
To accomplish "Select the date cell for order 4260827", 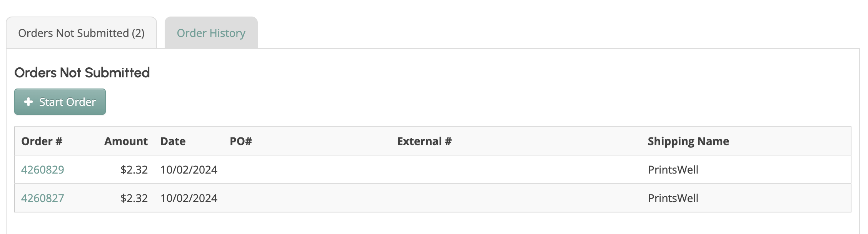I will [189, 198].
